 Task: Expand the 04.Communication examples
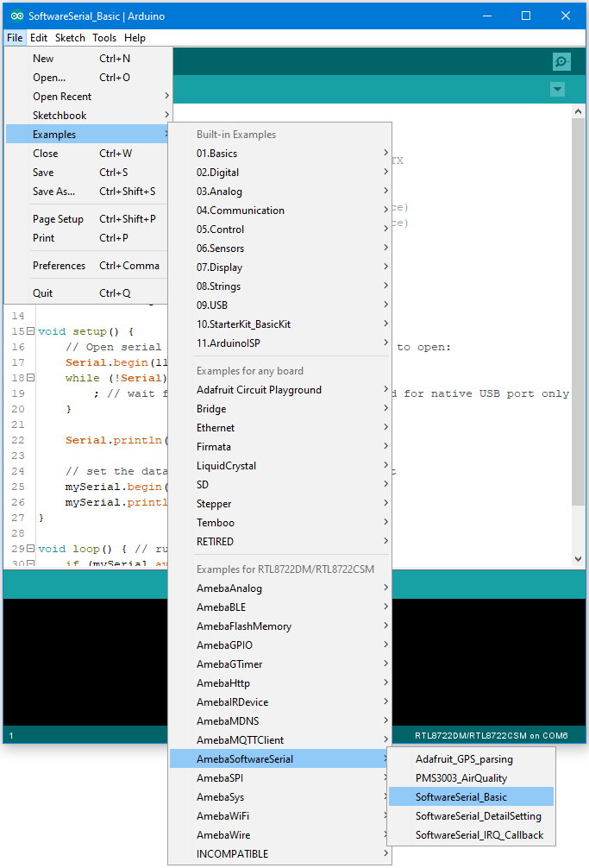click(280, 211)
